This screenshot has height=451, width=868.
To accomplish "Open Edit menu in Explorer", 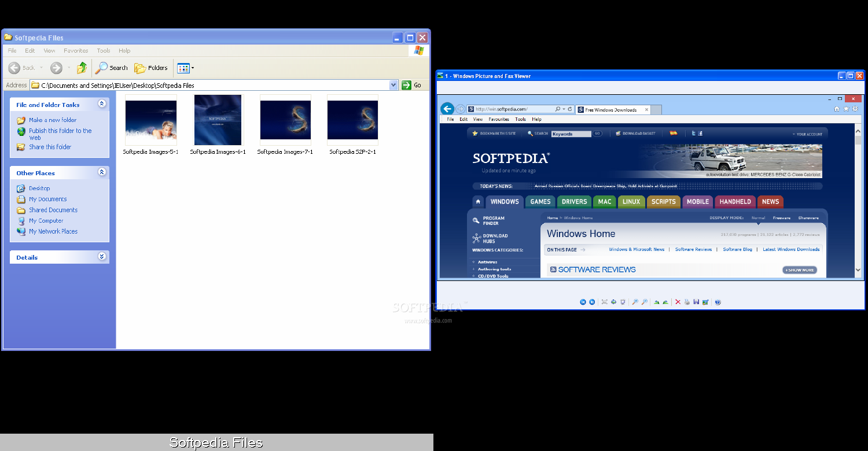I will [x=30, y=51].
